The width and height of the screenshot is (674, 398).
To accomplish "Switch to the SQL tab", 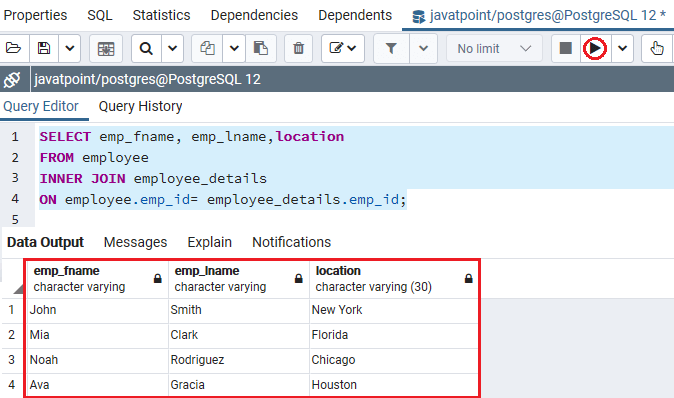I will click(100, 15).
